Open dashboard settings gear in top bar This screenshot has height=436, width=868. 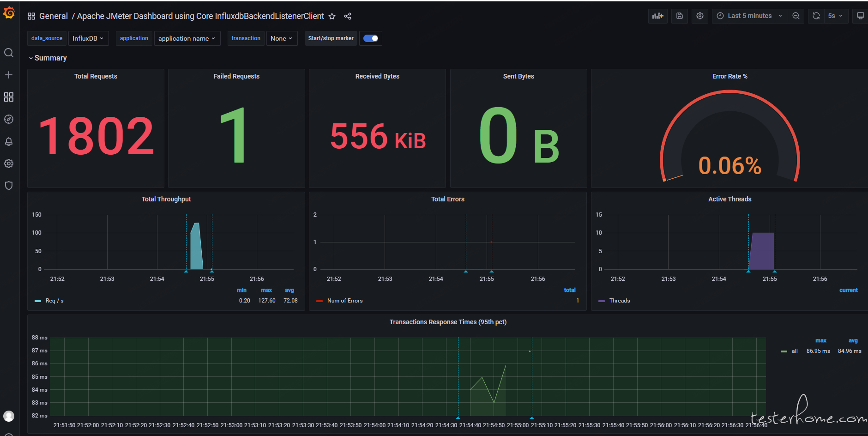700,16
